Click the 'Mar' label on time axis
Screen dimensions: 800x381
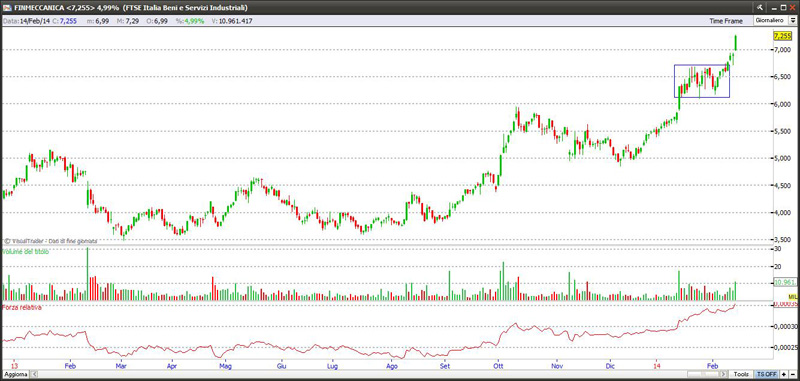pyautogui.click(x=121, y=366)
